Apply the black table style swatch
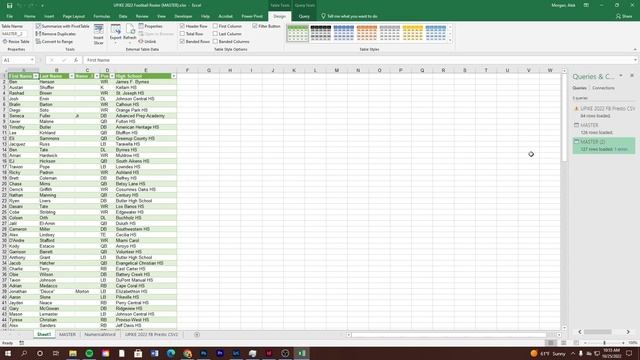640x360 pixels. (320, 33)
